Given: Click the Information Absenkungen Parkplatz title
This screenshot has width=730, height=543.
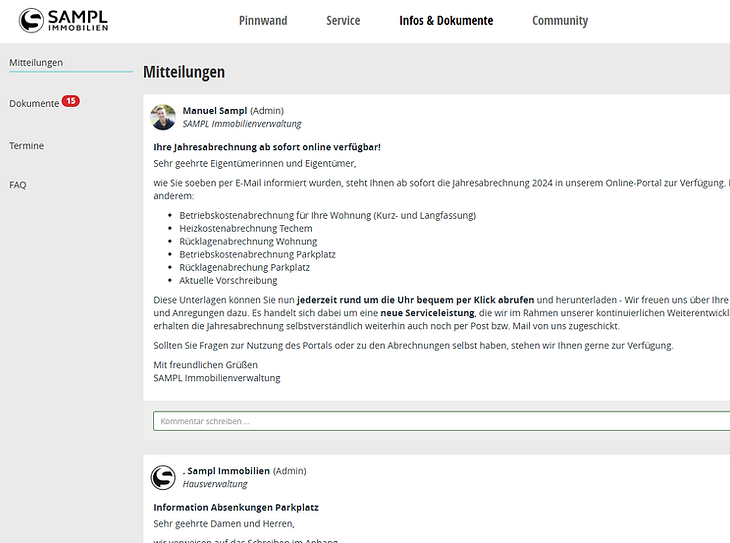Looking at the screenshot, I should (236, 507).
